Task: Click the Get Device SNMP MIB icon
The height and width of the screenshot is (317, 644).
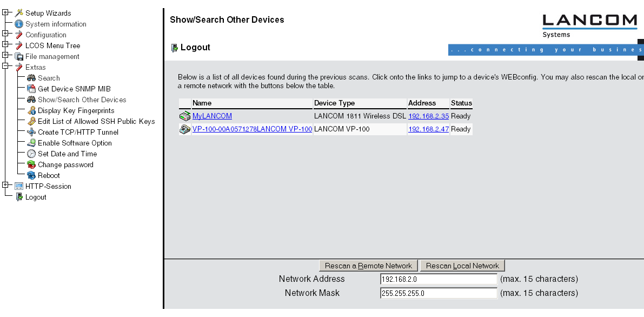Action: [x=31, y=89]
